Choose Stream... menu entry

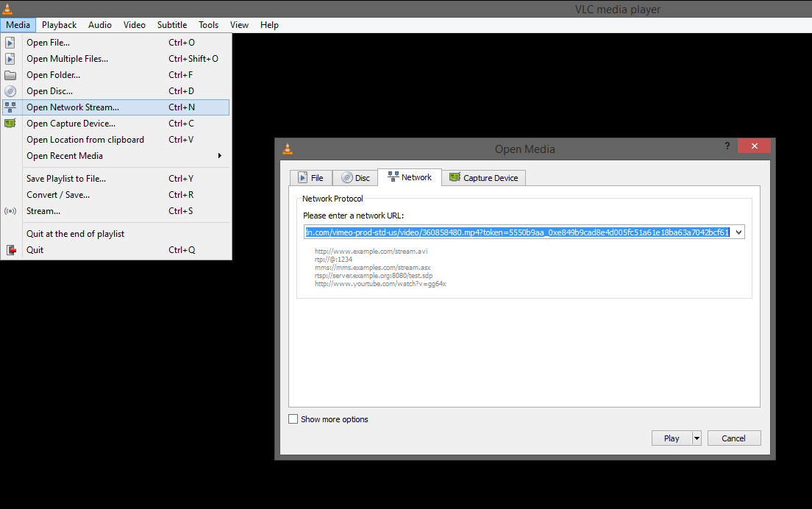(x=116, y=211)
